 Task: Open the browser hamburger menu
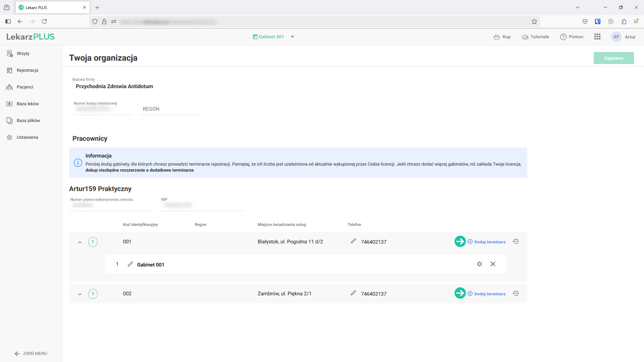636,21
